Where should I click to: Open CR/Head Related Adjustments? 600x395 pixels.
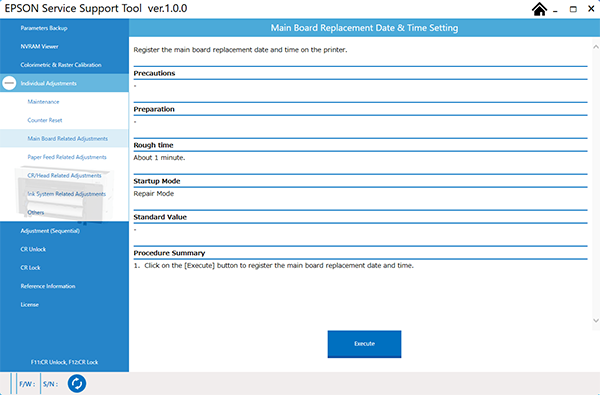point(64,175)
